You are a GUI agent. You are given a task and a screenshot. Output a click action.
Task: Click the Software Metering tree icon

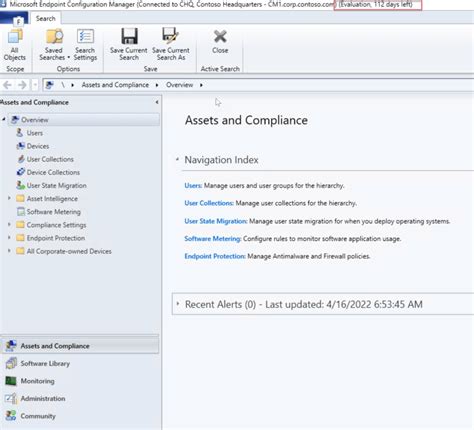click(x=21, y=211)
